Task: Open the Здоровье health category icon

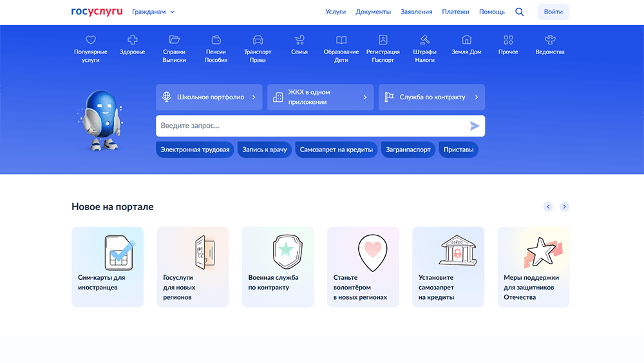Action: (132, 40)
